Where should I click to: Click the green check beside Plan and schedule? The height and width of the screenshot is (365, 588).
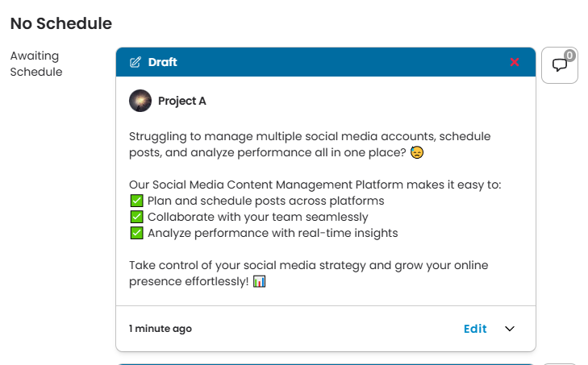coord(136,201)
